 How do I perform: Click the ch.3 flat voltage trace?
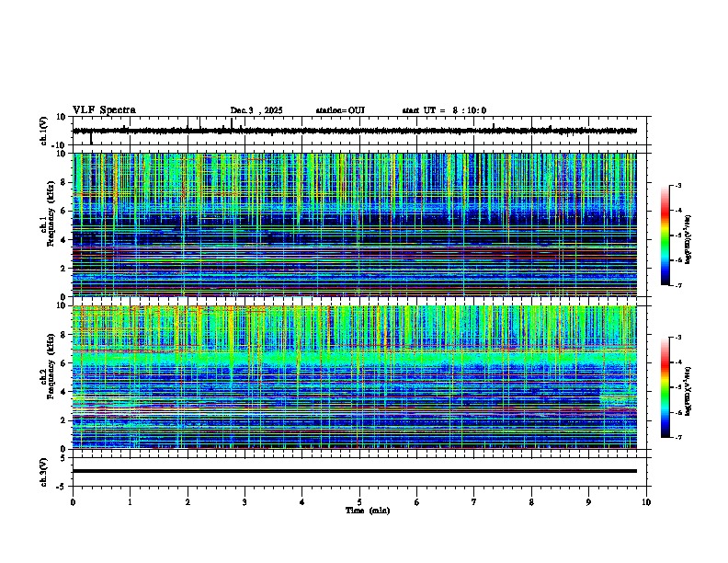pos(355,471)
